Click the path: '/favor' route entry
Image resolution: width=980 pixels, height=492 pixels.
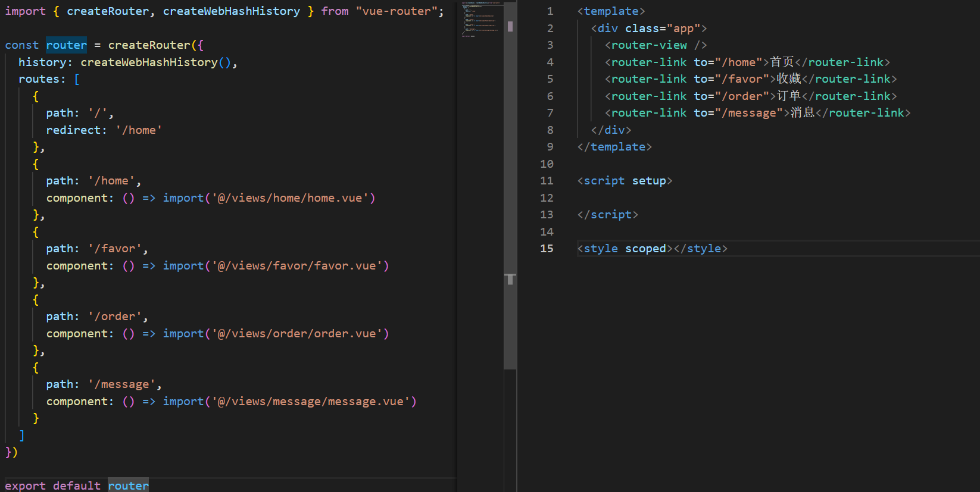[x=97, y=249]
